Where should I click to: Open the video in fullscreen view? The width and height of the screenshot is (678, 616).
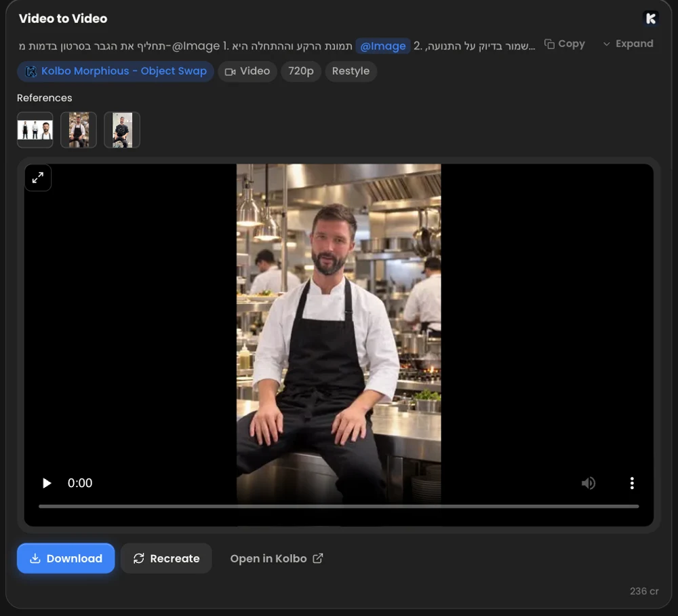tap(38, 177)
